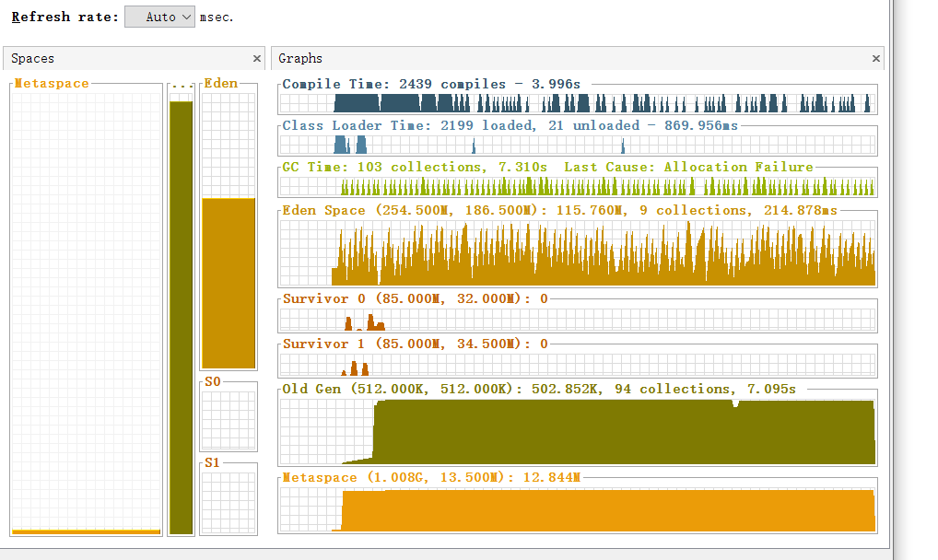
Task: Click the Eden fill bar in Spaces
Action: (x=229, y=283)
